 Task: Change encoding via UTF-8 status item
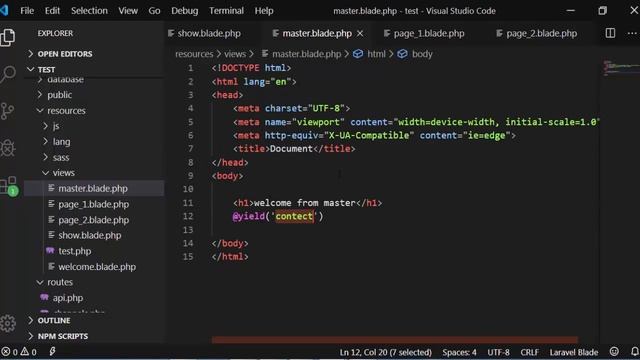point(498,352)
